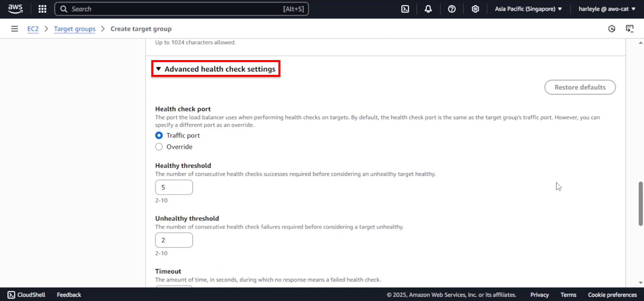Click the page's vertical scrollbar thumb
644x301 pixels.
coord(641,204)
